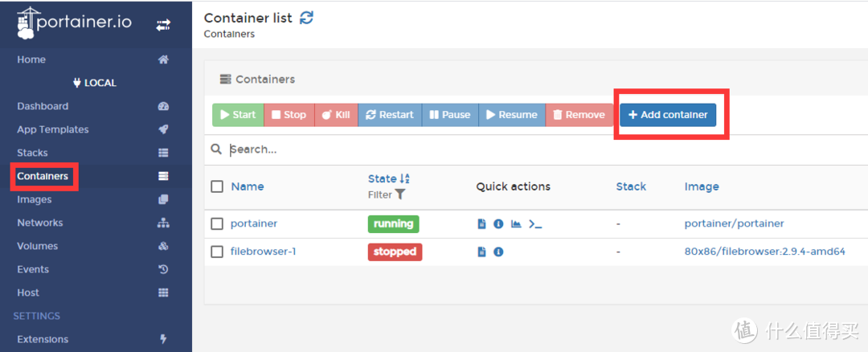Click the Containers server icon in sidebar
868x352 pixels.
163,176
